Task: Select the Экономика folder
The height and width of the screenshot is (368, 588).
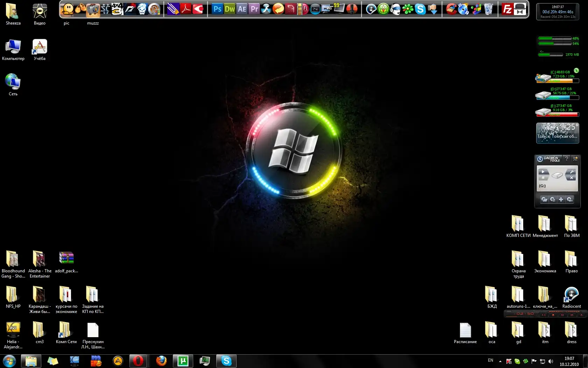Action: [545, 261]
